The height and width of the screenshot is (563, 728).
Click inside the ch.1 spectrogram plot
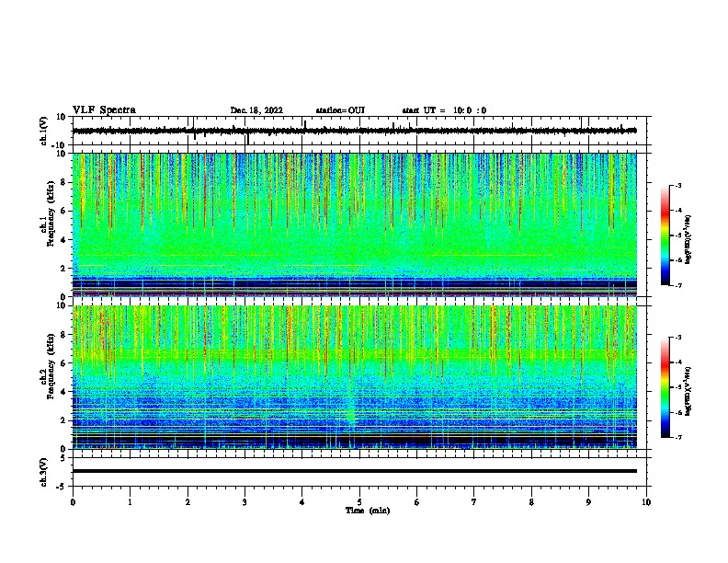point(355,224)
